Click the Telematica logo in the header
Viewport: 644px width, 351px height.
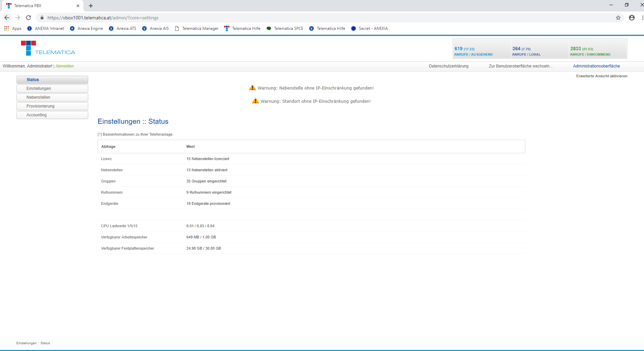48,48
